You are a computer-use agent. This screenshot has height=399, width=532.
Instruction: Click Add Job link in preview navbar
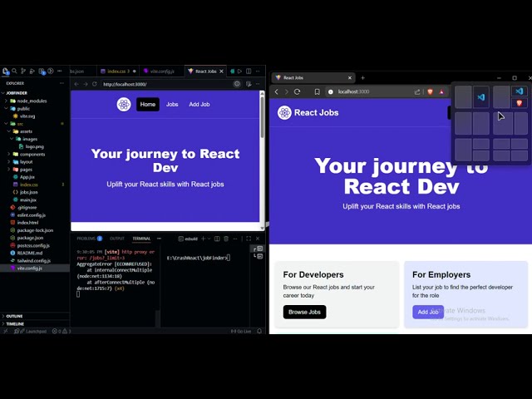pos(199,104)
